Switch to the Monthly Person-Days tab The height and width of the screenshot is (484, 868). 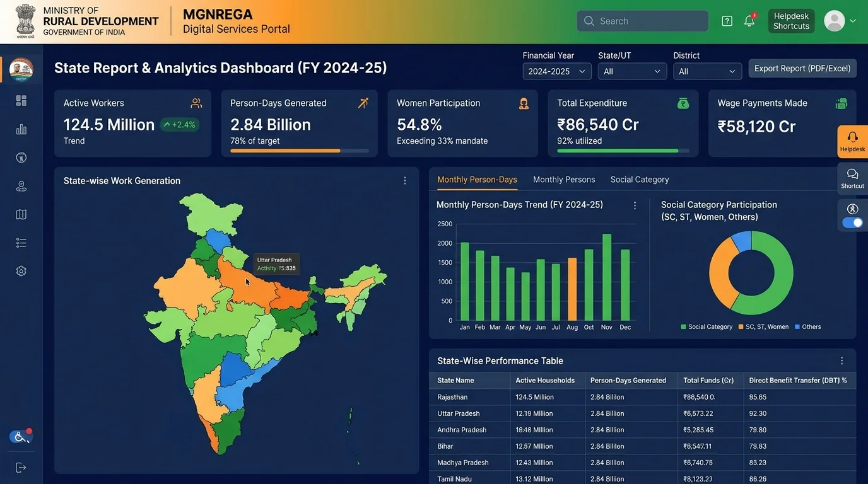coord(477,180)
